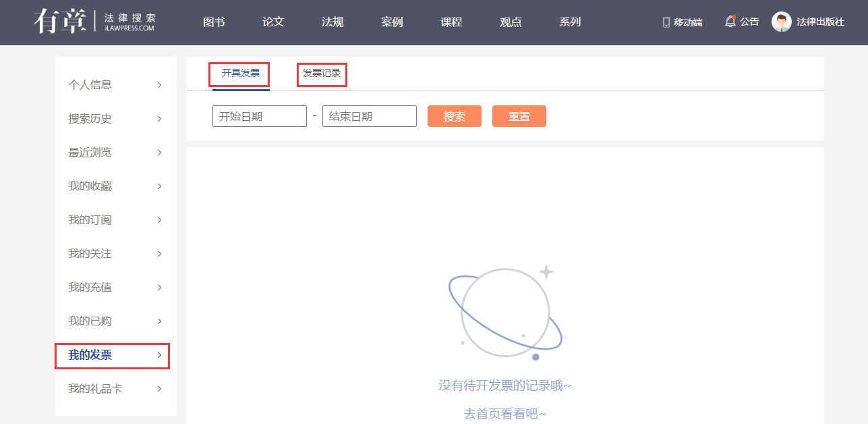Expand the 搜索历史 chevron arrow
Viewport: 868px width, 424px height.
159,119
